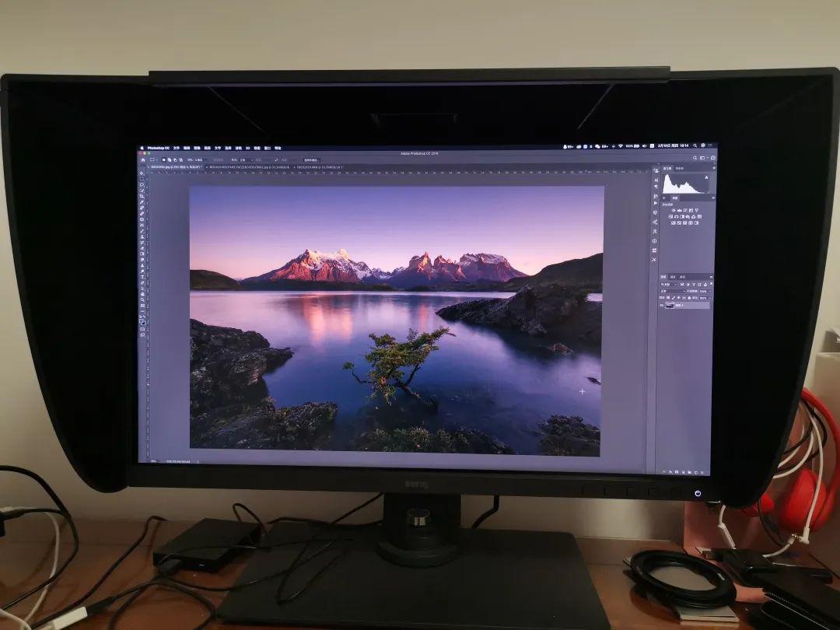The width and height of the screenshot is (840, 630).
Task: Toggle layer filtering switch in Layers panel
Action: pyautogui.click(x=712, y=283)
